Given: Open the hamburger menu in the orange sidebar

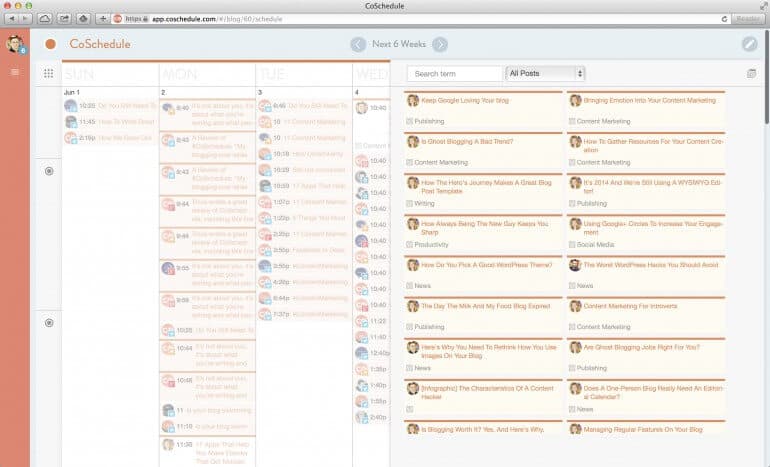Looking at the screenshot, I should pyautogui.click(x=15, y=72).
